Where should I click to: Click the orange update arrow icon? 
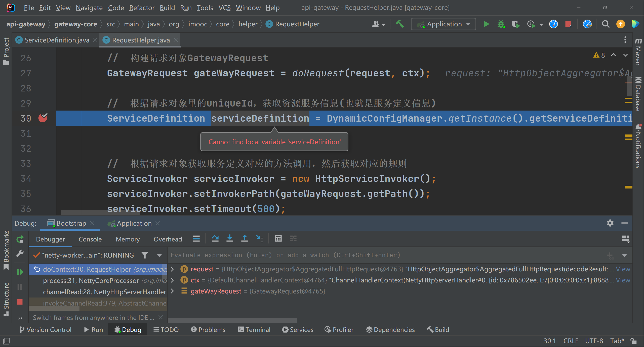(621, 24)
